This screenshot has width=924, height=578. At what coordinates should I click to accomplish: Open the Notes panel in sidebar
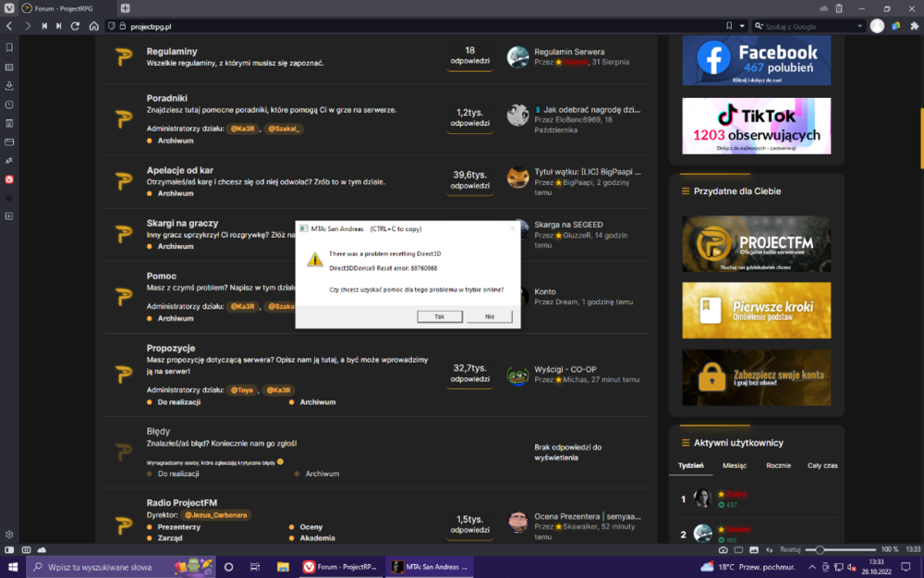click(9, 123)
